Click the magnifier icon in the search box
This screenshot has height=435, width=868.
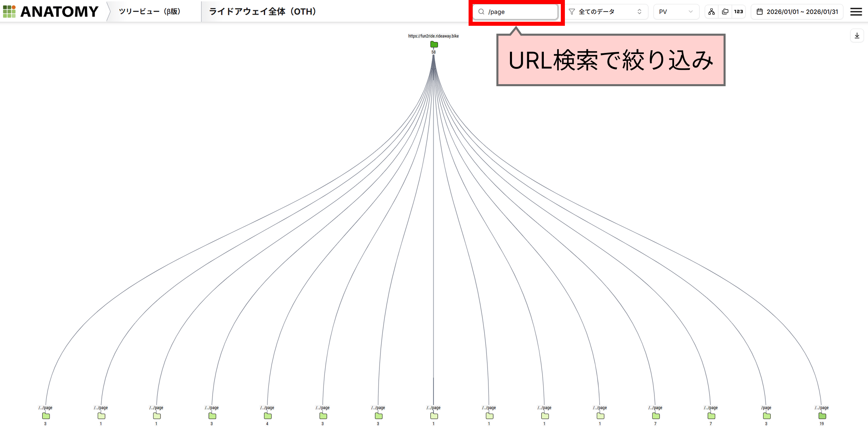point(481,12)
